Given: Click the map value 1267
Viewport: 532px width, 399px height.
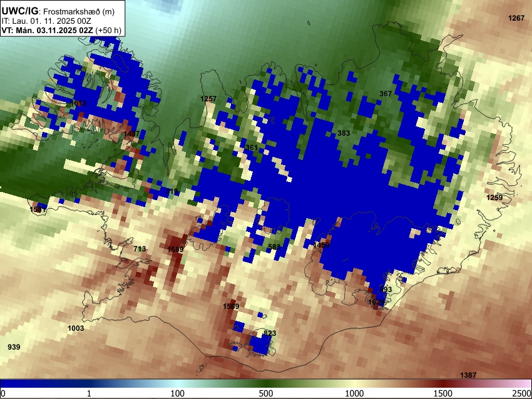Looking at the screenshot, I should 516,18.
